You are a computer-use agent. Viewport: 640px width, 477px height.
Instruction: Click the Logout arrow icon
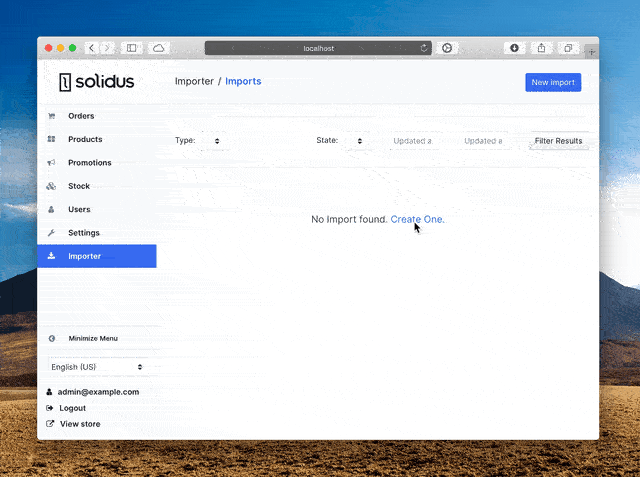tap(50, 408)
